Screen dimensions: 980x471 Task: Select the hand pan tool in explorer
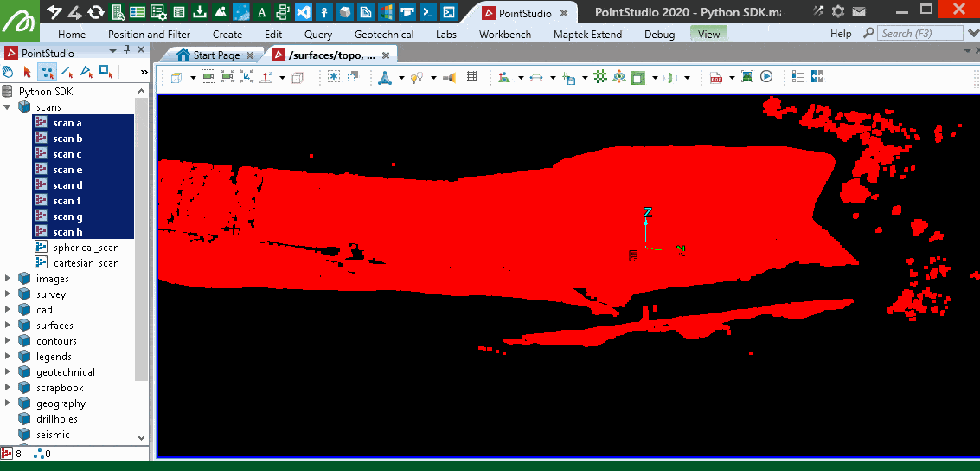[8, 71]
